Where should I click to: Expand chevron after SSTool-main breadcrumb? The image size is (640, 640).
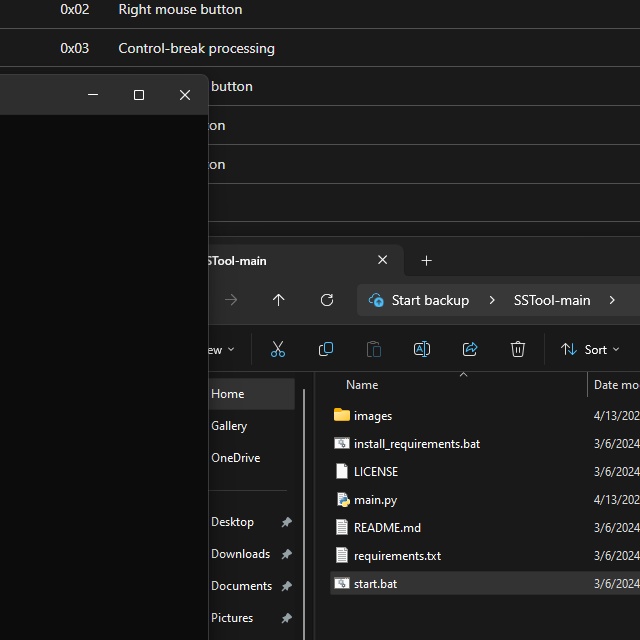tap(612, 300)
